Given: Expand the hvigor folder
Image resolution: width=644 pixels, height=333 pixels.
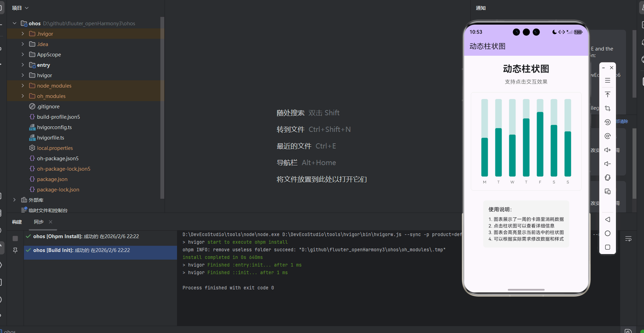Looking at the screenshot, I should tap(23, 75).
